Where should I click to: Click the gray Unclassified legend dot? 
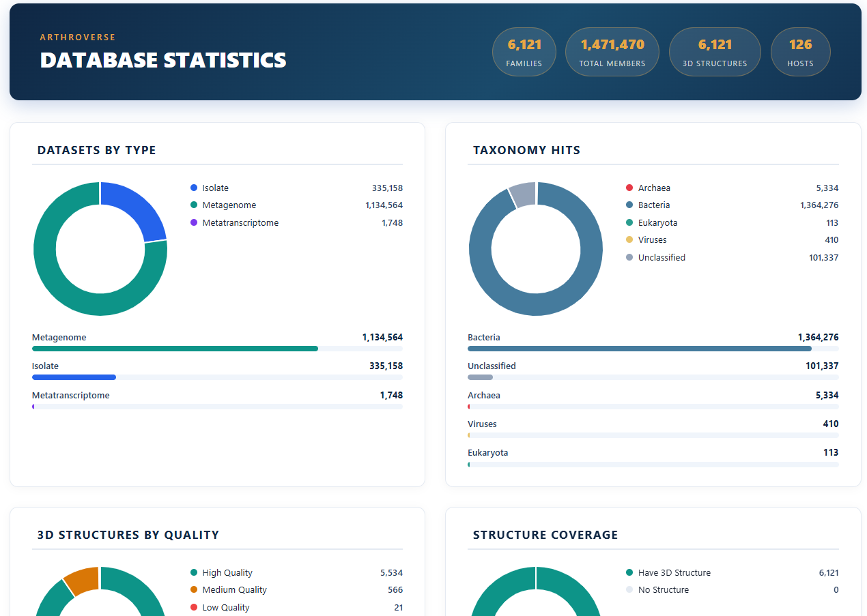(x=629, y=257)
